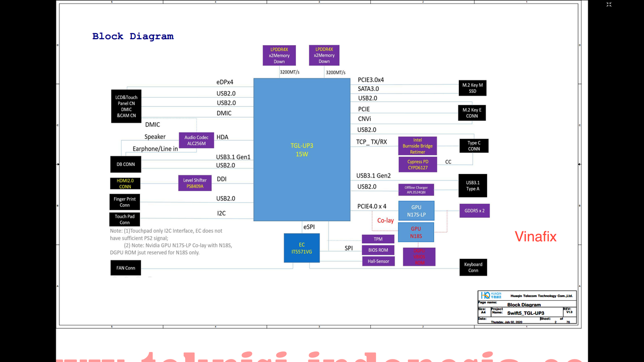Image resolution: width=644 pixels, height=362 pixels.
Task: Click the 'Speaker' label
Action: (155, 137)
